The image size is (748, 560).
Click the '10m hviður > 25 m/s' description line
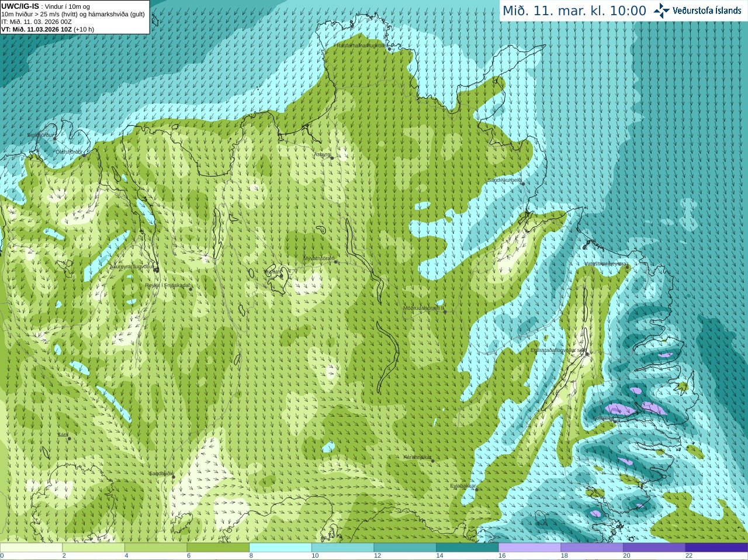73,14
